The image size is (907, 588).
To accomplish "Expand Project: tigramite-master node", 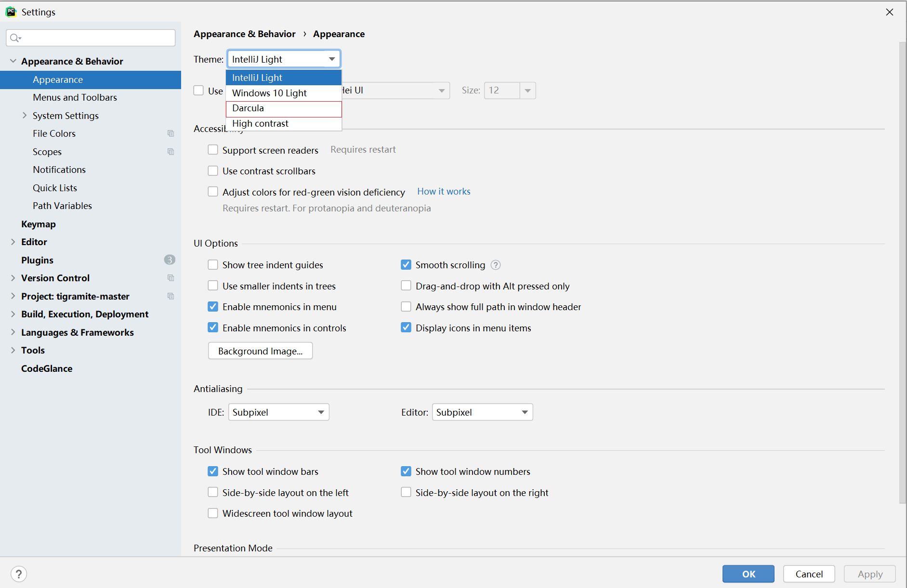I will 13,296.
